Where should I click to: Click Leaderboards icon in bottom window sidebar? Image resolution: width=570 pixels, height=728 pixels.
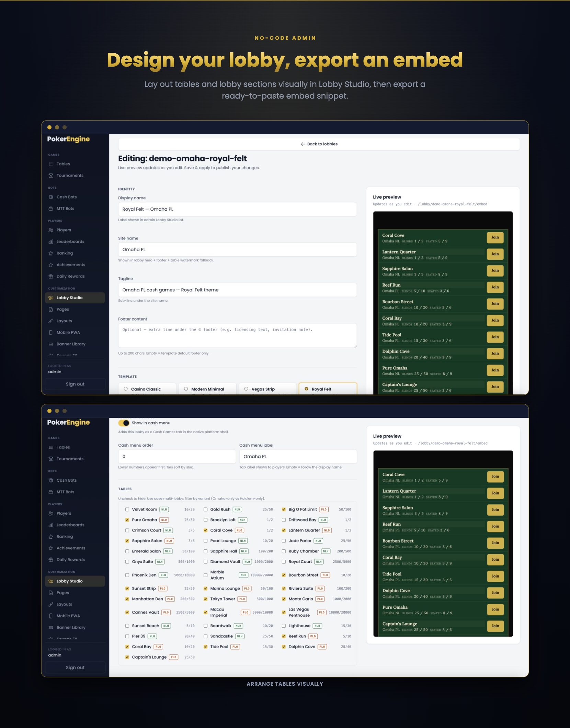coord(51,525)
